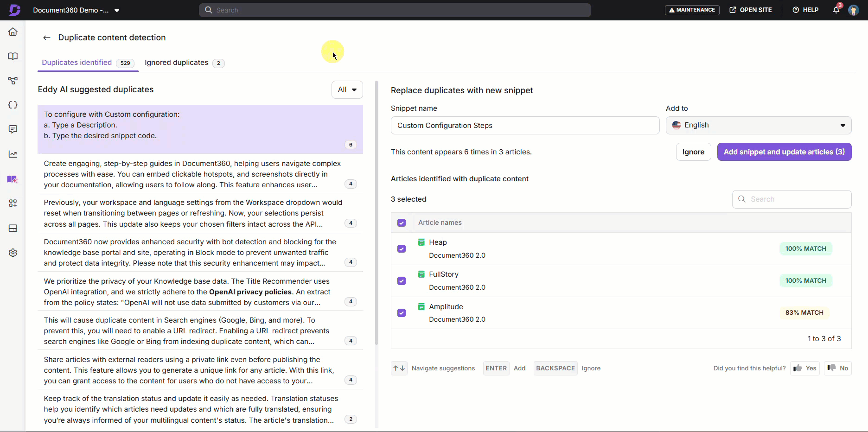Click the thumbs up Yes feedback button
Viewport: 868px width, 432px height.
click(805, 368)
